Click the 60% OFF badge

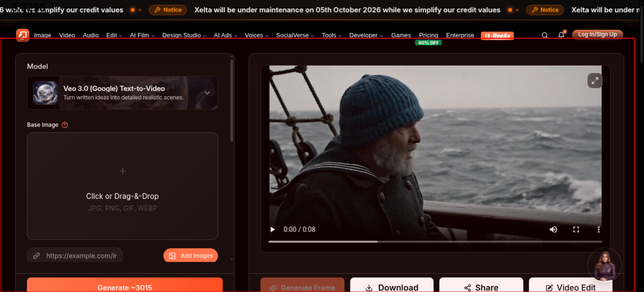click(x=428, y=43)
